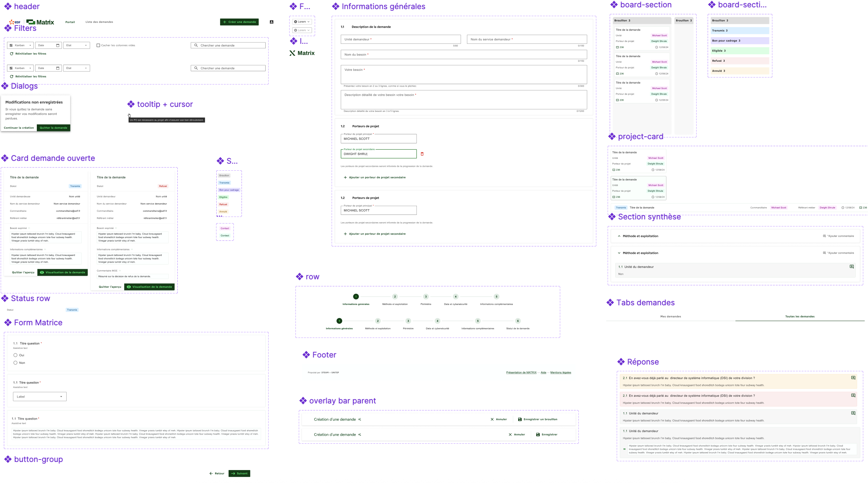This screenshot has width=868, height=483.
Task: Click the plus icon on Créer une demande
Action: [x=225, y=22]
